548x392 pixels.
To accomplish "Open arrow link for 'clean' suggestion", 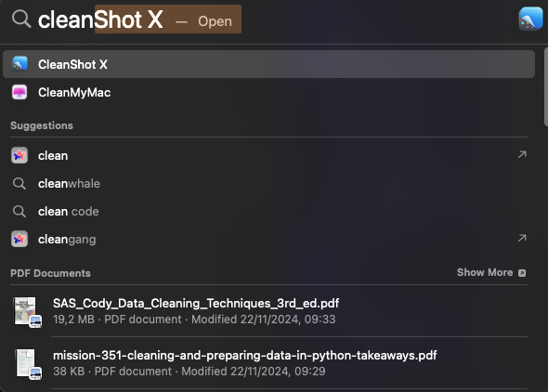I will pyautogui.click(x=522, y=154).
